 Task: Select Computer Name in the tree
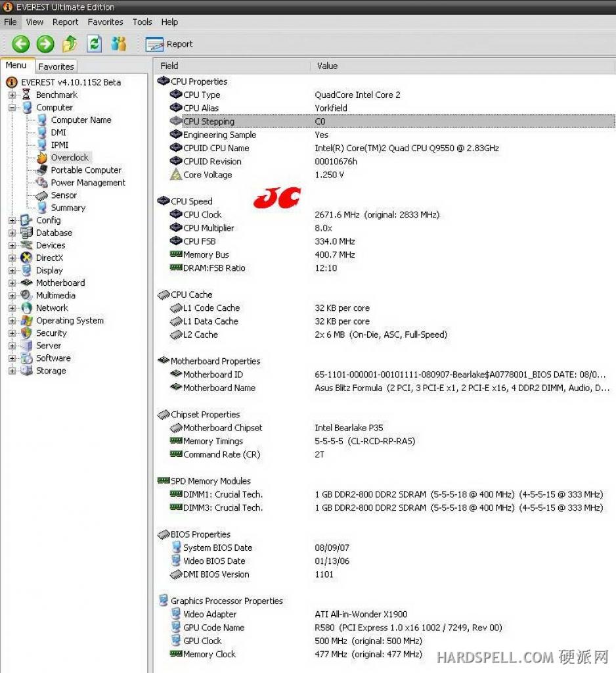click(81, 120)
